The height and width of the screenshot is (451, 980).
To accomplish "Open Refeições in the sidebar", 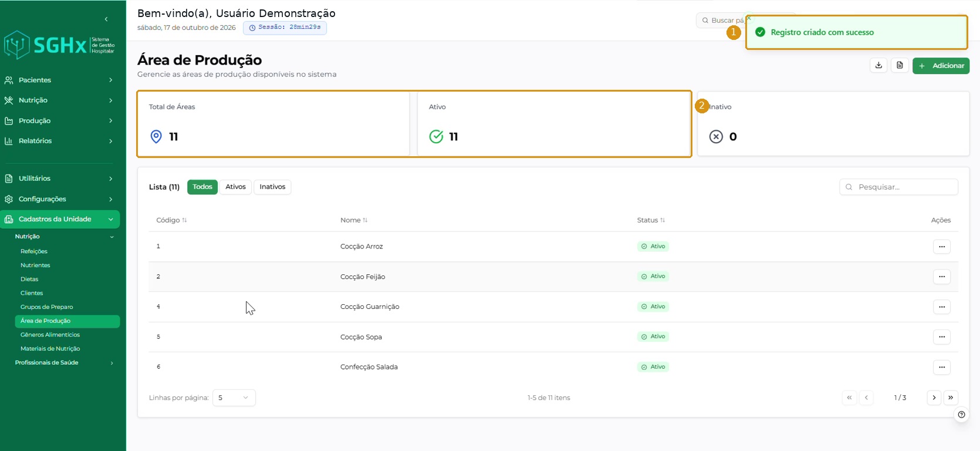I will coord(34,251).
